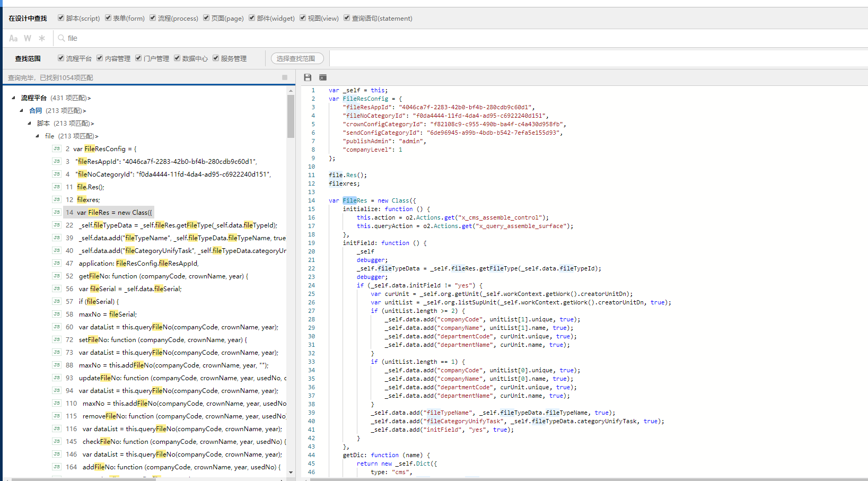The height and width of the screenshot is (481, 868).
Task: Click the JS icon beside 'maxNo = fileSerial;' result
Action: [x=57, y=314]
